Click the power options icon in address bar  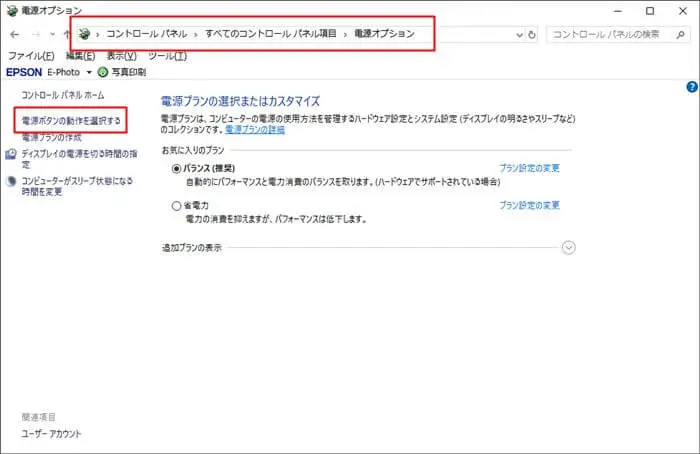[x=83, y=34]
